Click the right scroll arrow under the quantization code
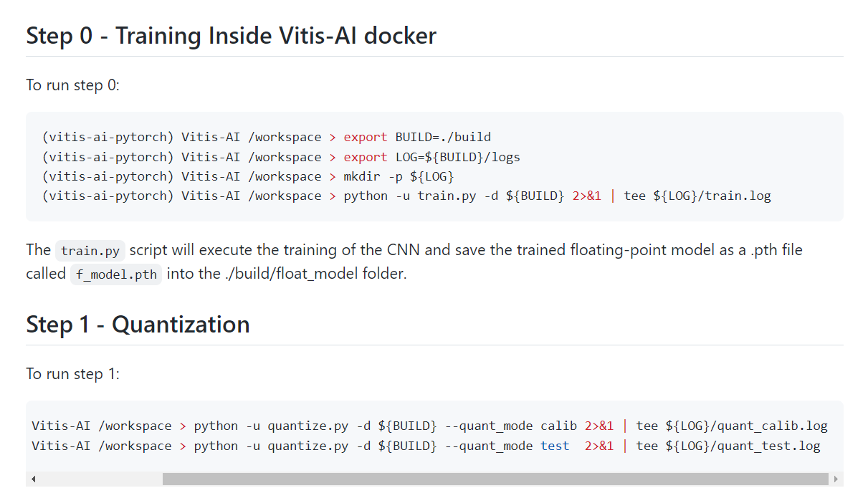Viewport: 868px width, 488px height. click(836, 479)
